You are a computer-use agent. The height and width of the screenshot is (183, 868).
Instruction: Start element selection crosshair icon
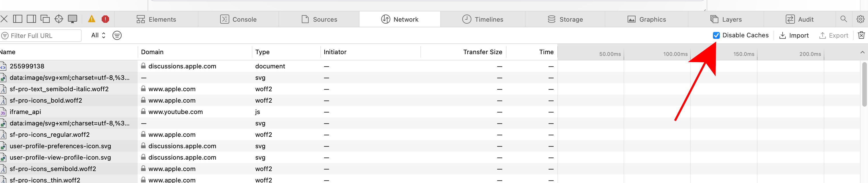click(59, 19)
